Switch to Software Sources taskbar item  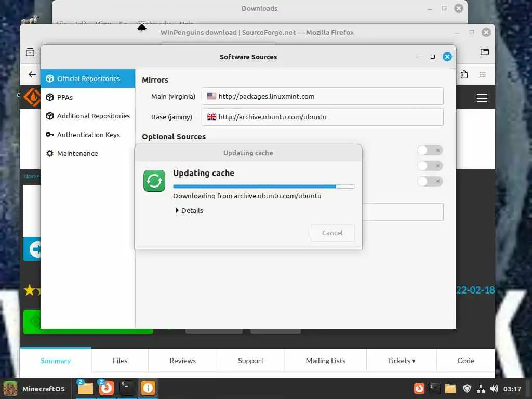[148, 389]
